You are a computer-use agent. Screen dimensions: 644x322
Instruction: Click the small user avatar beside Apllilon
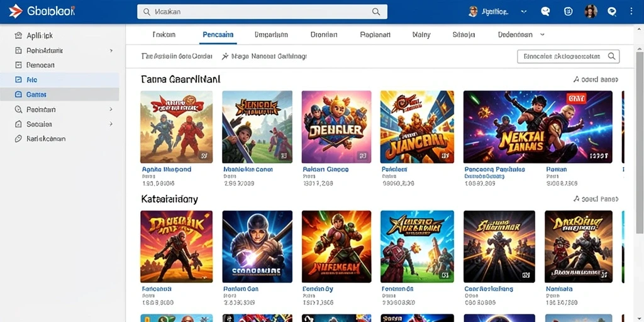point(473,11)
